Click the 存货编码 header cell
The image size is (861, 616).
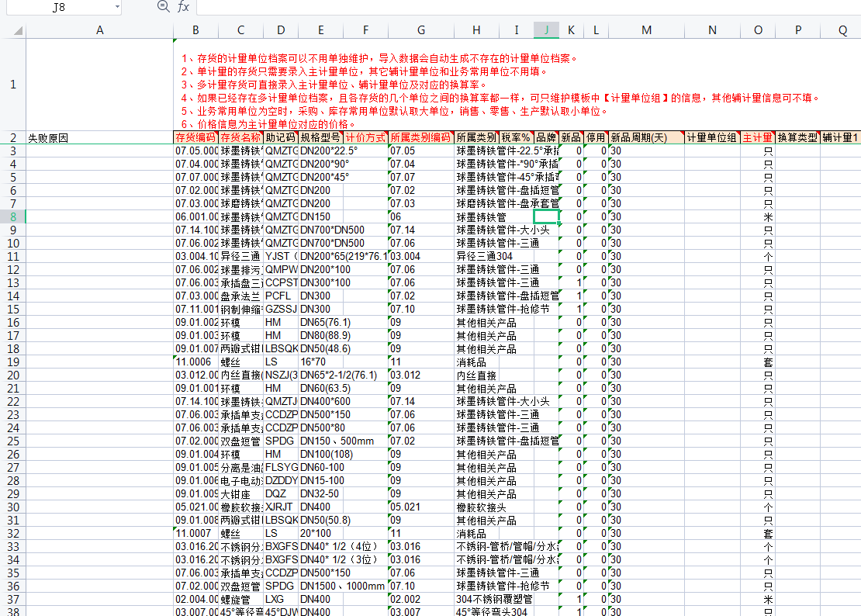click(x=195, y=138)
